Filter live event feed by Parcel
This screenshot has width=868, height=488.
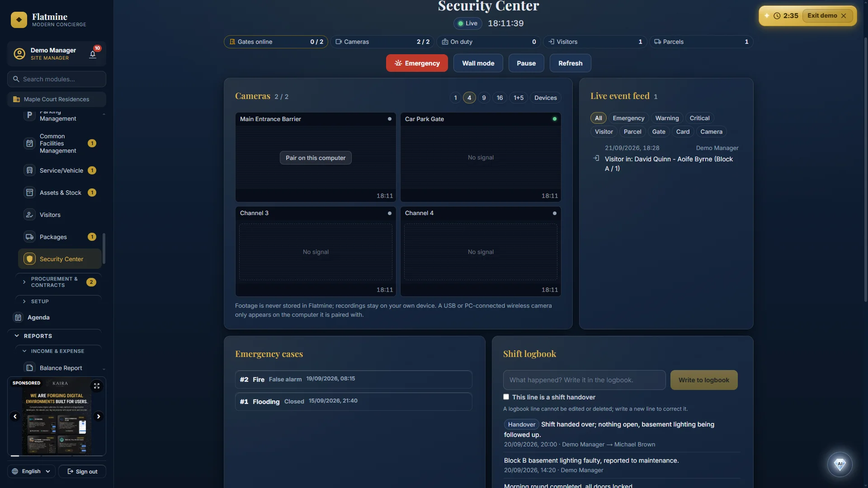click(632, 131)
